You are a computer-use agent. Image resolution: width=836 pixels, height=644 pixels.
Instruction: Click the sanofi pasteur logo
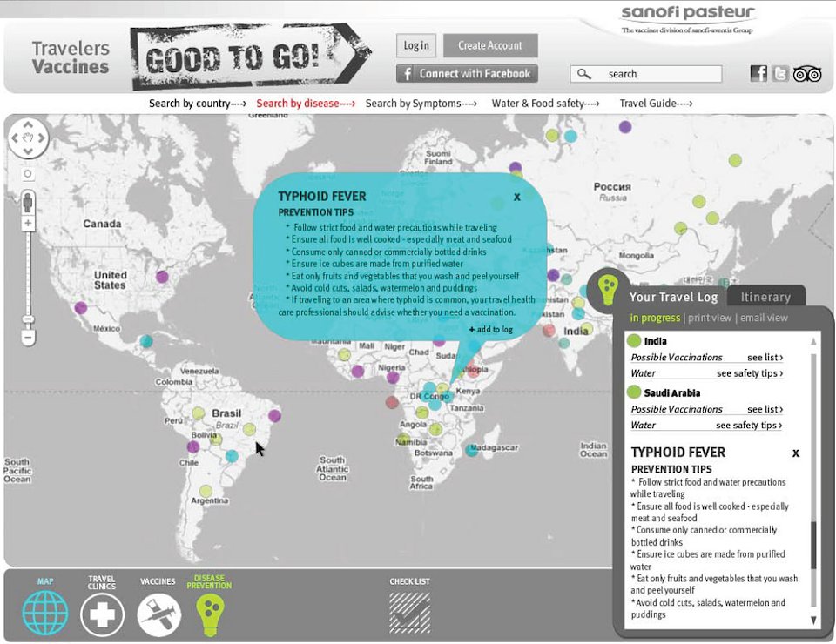pyautogui.click(x=688, y=19)
